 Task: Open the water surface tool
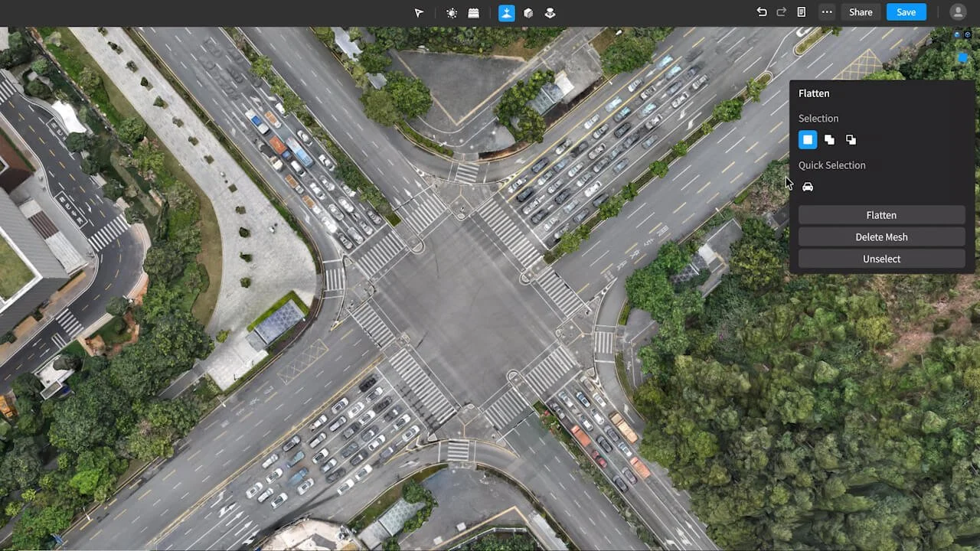pos(474,12)
